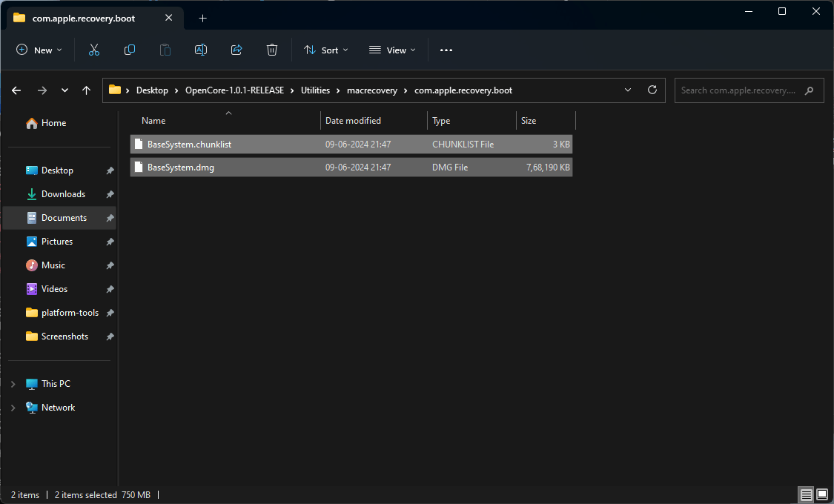
Task: Click Utilities in the address path
Action: (x=315, y=90)
